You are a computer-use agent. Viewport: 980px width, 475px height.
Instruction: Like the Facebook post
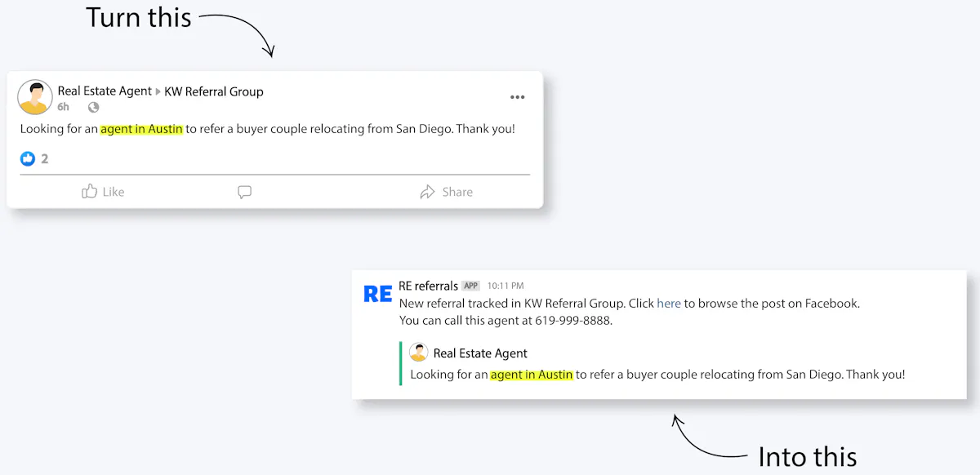(103, 192)
